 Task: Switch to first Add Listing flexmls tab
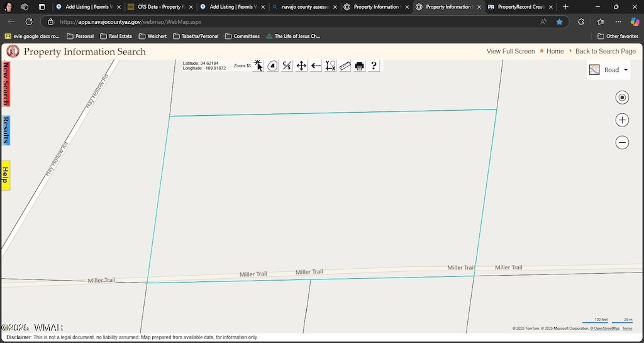89,6
